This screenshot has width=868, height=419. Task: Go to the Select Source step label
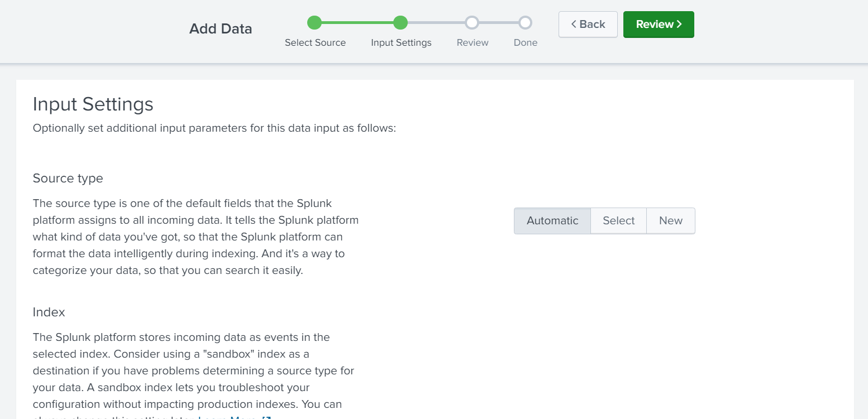315,43
